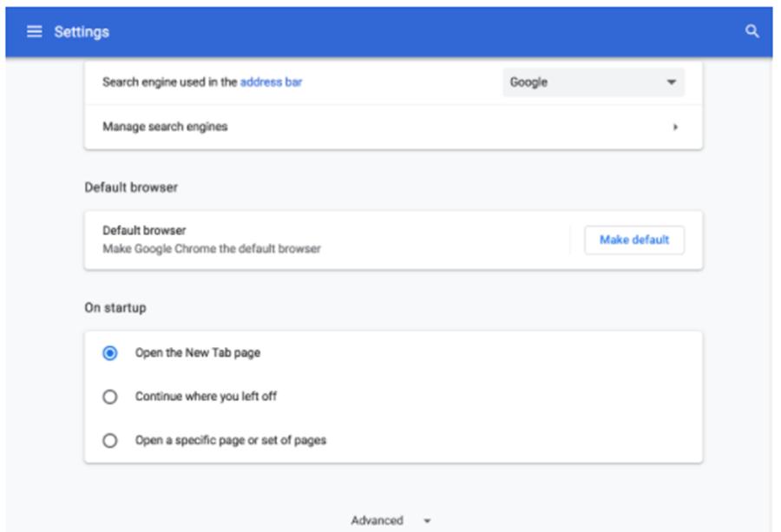Select the Open the New Tab page radio button
Screen dimensions: 781x532
point(110,353)
